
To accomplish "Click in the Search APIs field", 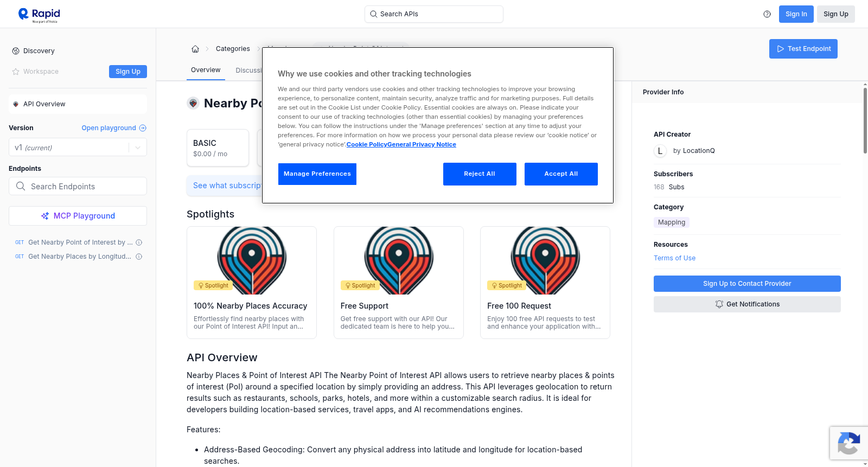I will [x=434, y=14].
